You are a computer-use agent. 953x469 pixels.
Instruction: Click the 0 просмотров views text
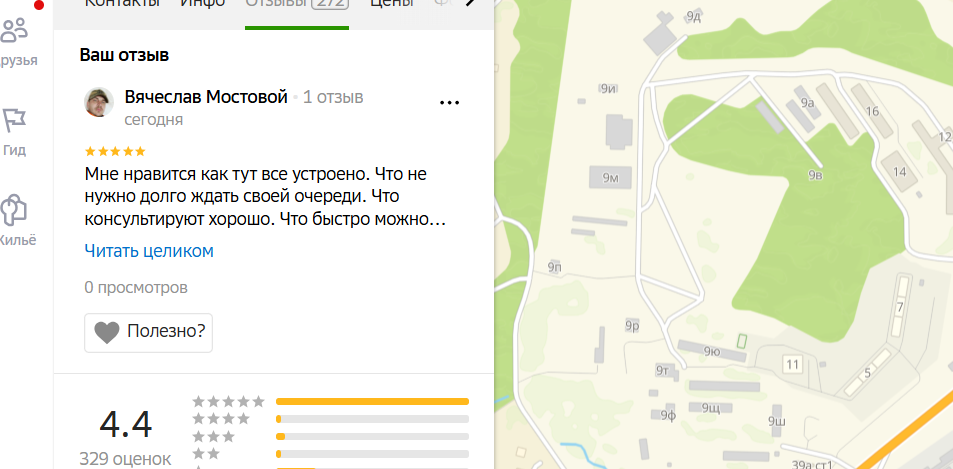click(136, 287)
